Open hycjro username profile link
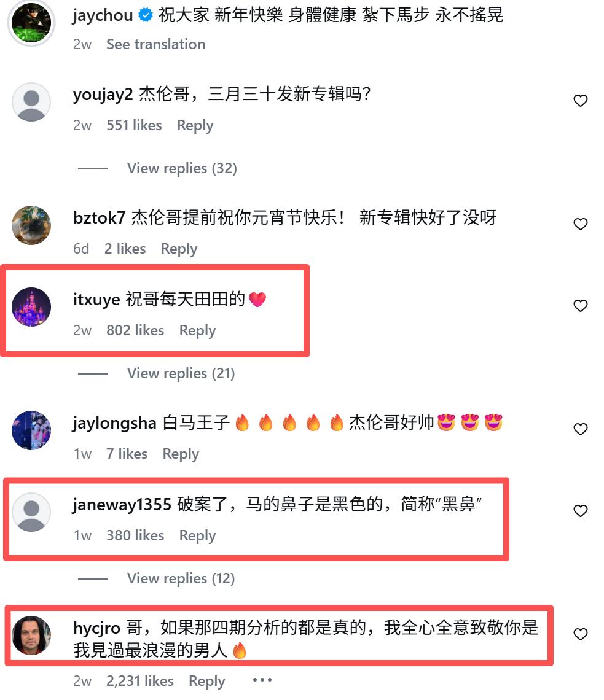 coord(96,628)
